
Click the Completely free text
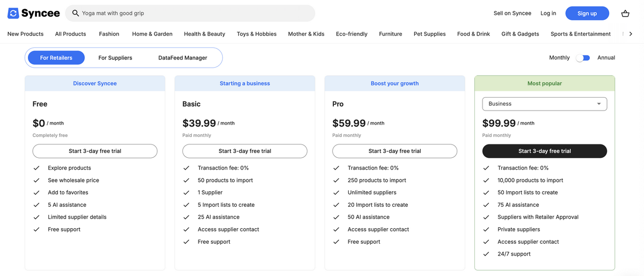point(50,135)
